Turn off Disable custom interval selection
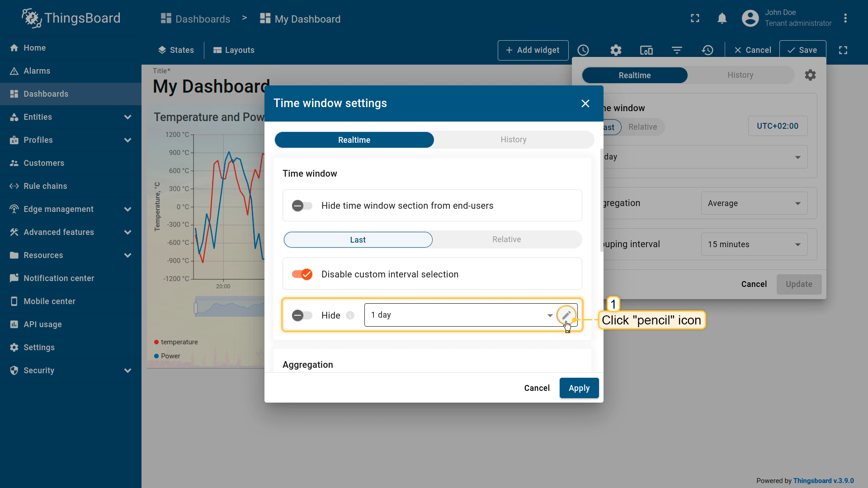Screen dimensions: 868x488 pos(302,274)
